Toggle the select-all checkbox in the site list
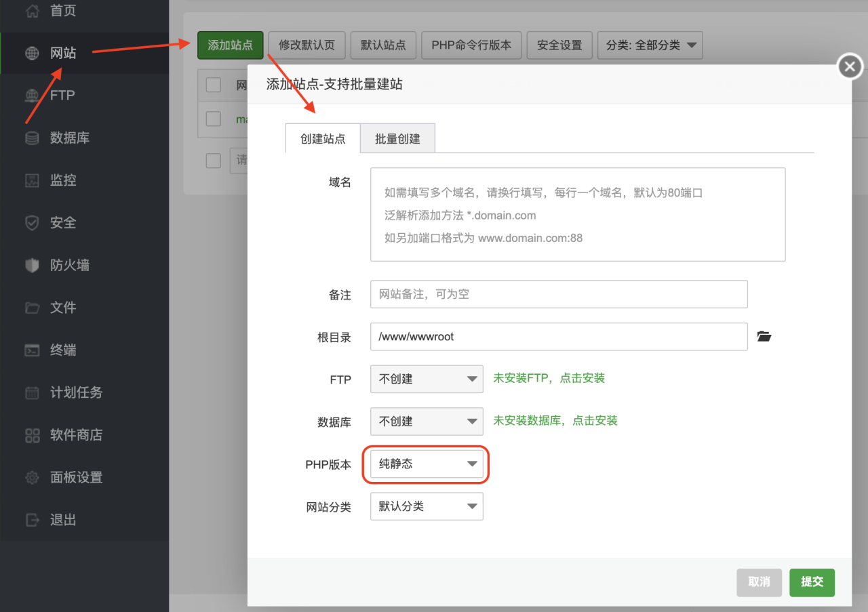Viewport: 868px width, 612px height. pyautogui.click(x=213, y=85)
